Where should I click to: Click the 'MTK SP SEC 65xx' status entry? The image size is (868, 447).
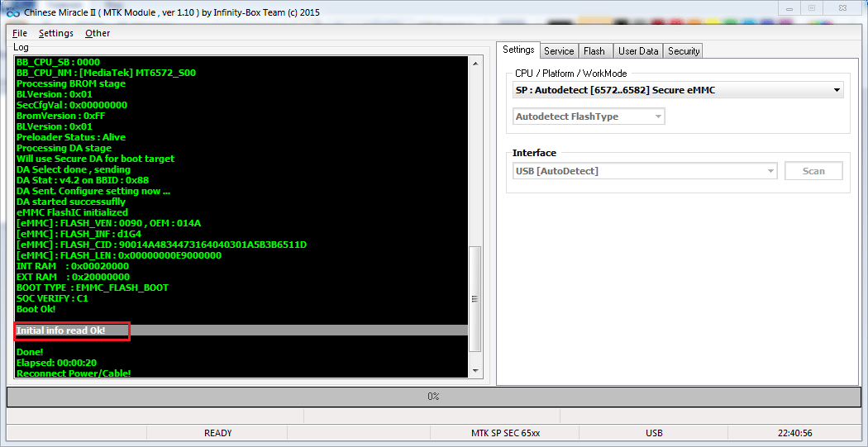(505, 433)
